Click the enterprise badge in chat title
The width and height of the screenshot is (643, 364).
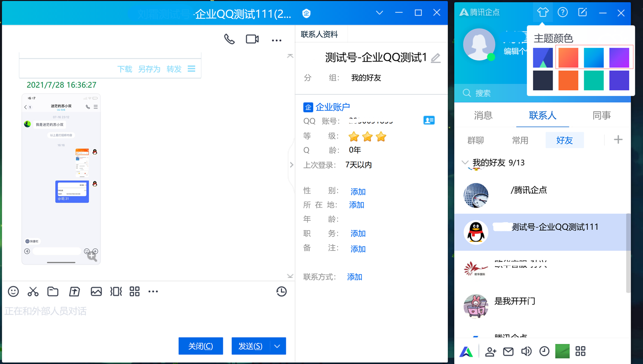306,13
